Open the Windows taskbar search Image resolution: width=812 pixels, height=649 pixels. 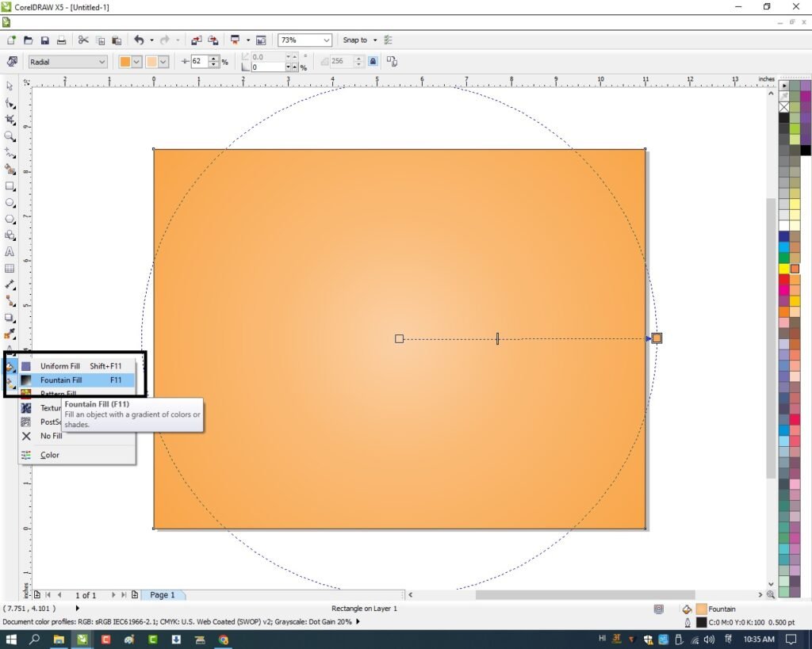pos(34,639)
